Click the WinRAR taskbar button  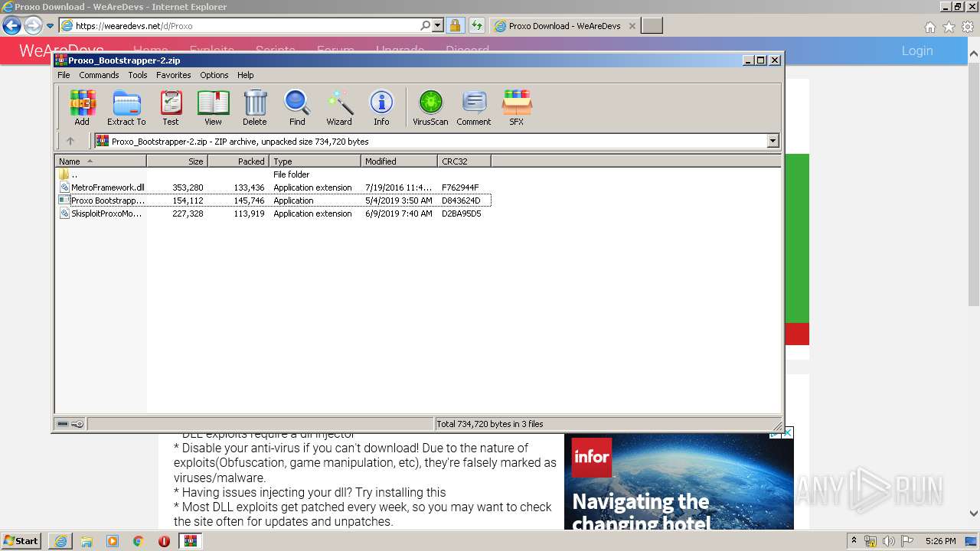coord(190,541)
